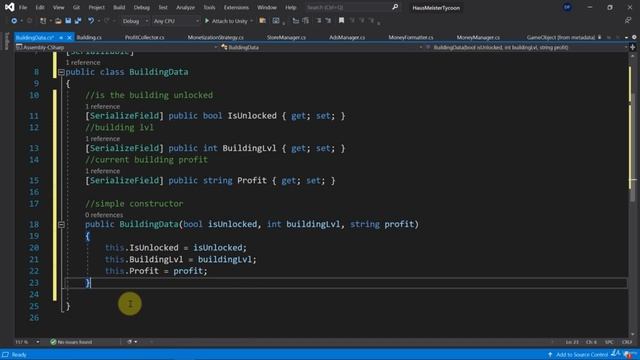Open the Build menu
The width and height of the screenshot is (640, 360).
[119, 7]
